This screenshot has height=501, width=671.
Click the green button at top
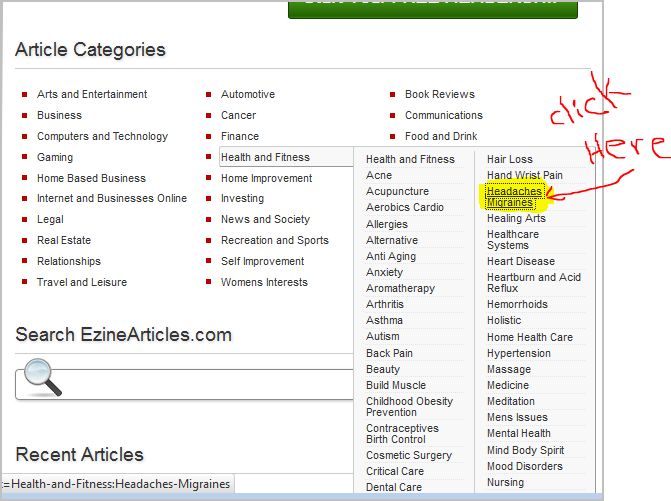[432, 8]
